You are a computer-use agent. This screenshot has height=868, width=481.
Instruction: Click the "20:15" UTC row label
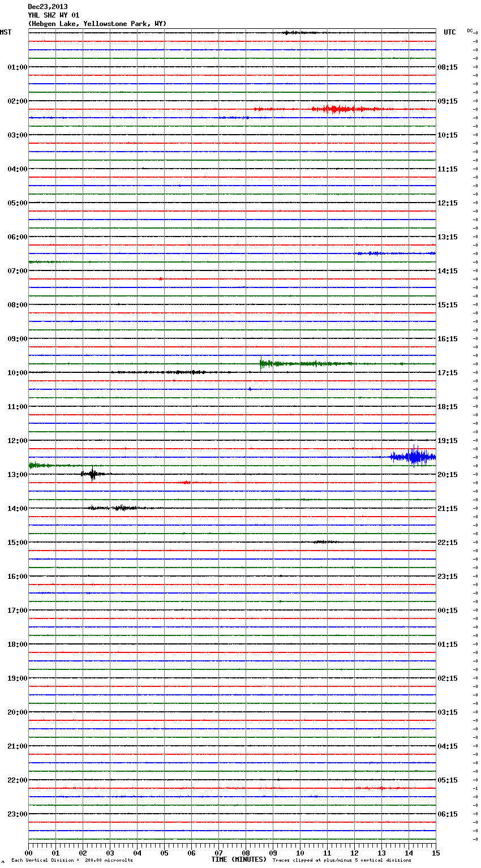point(448,475)
